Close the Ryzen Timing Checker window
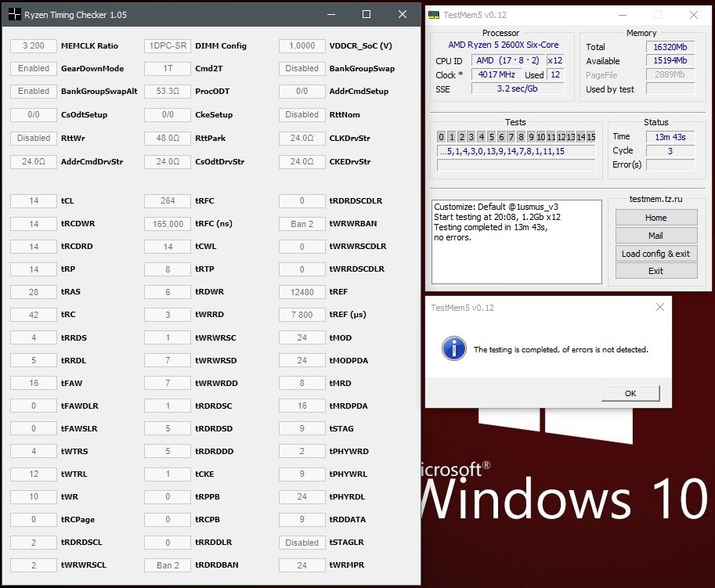 (x=403, y=15)
